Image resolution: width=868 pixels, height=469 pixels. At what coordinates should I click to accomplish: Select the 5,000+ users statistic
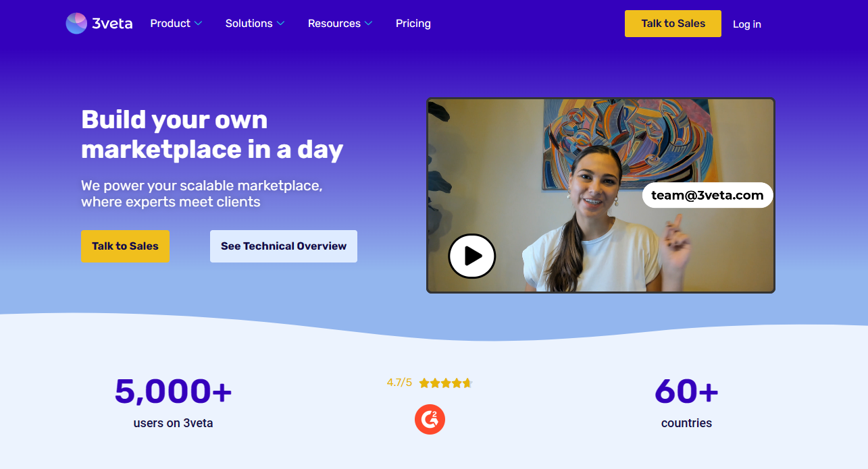point(173,391)
